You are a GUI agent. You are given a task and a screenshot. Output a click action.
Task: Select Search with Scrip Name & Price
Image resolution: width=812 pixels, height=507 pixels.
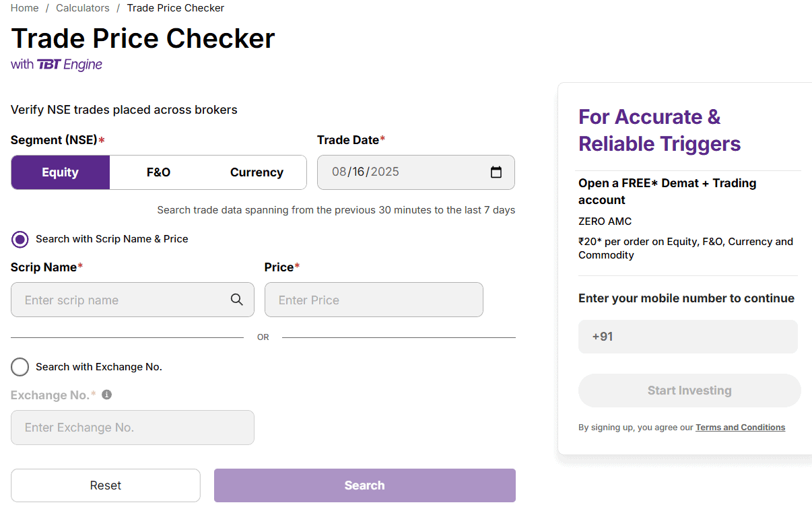(x=20, y=239)
